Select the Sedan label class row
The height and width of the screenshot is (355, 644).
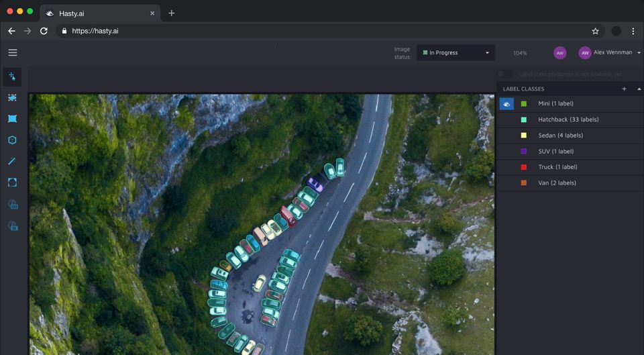(570, 136)
